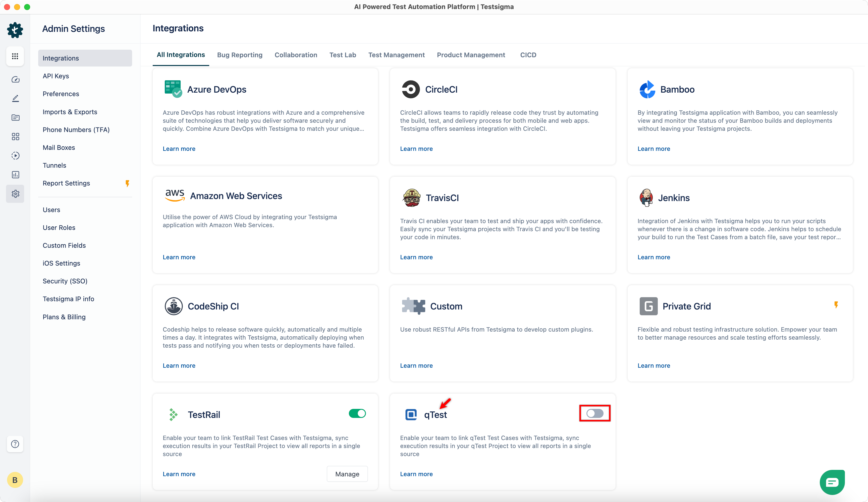This screenshot has width=868, height=502.
Task: Enable the qTest integration toggle
Action: [x=594, y=413]
